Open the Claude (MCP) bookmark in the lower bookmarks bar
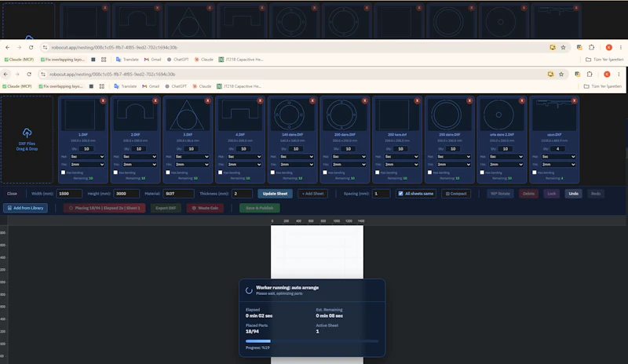Image resolution: width=628 pixels, height=364 pixels. 17,86
